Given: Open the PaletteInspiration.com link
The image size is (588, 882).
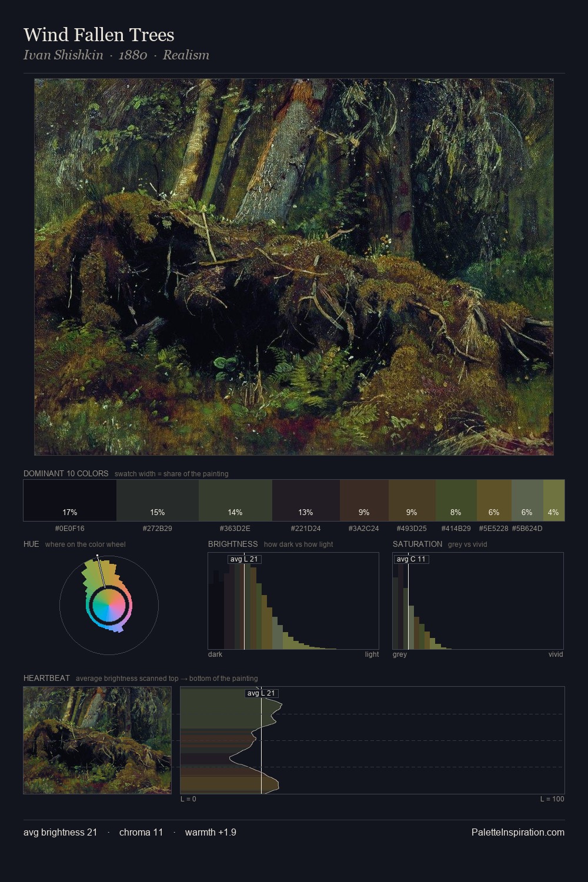Looking at the screenshot, I should pos(518,832).
